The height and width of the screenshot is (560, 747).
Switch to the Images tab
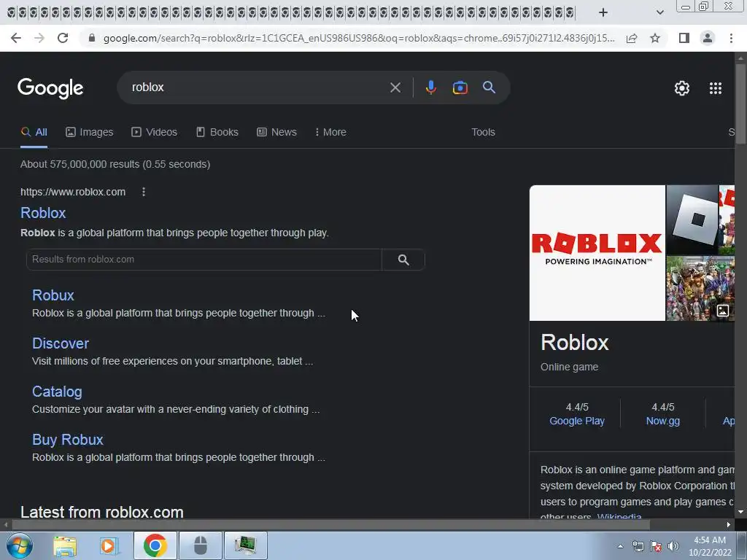tap(90, 133)
